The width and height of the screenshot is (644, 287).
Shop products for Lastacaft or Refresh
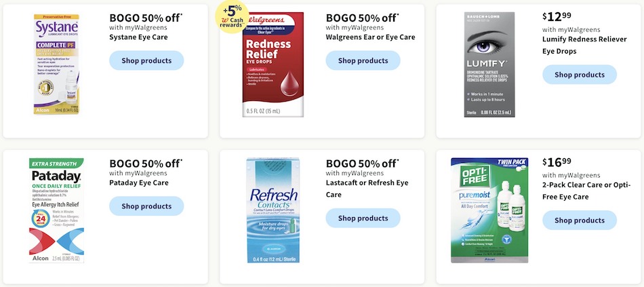pos(363,218)
